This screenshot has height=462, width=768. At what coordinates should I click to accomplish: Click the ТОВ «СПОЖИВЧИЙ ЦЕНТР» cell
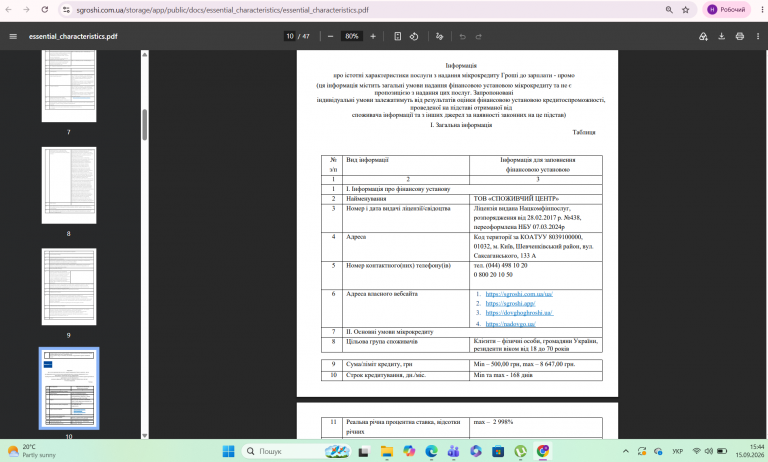[535, 198]
